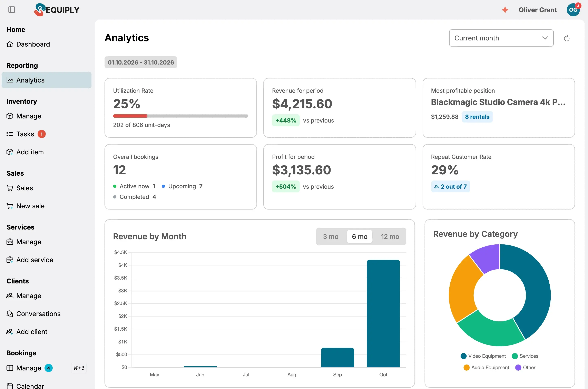The width and height of the screenshot is (588, 389).
Task: Click the Equiply logo
Action: (57, 10)
